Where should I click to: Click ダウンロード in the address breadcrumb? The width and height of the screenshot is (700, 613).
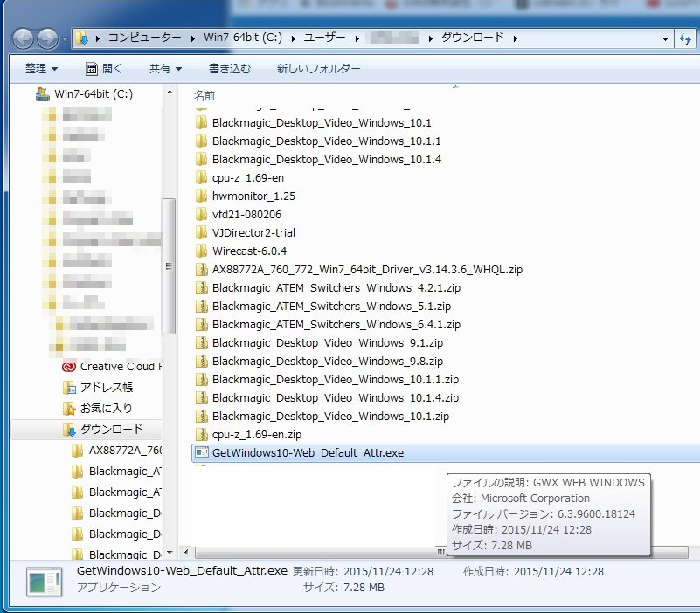(x=472, y=38)
